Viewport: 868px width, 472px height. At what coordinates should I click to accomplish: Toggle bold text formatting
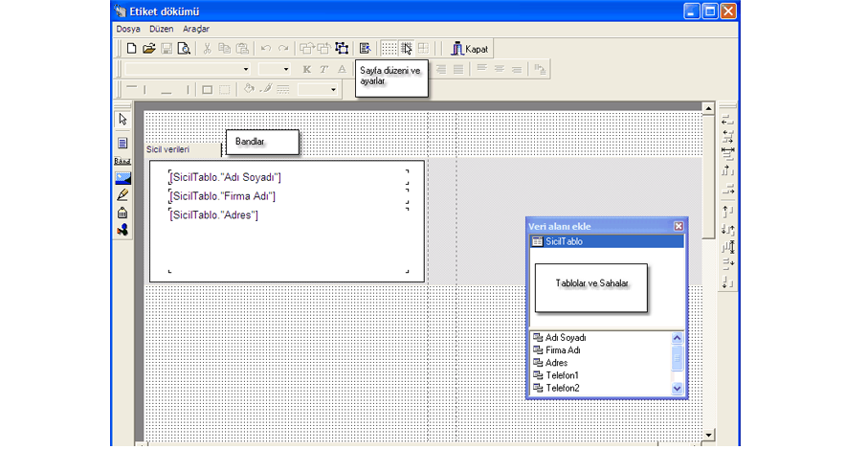coord(307,69)
